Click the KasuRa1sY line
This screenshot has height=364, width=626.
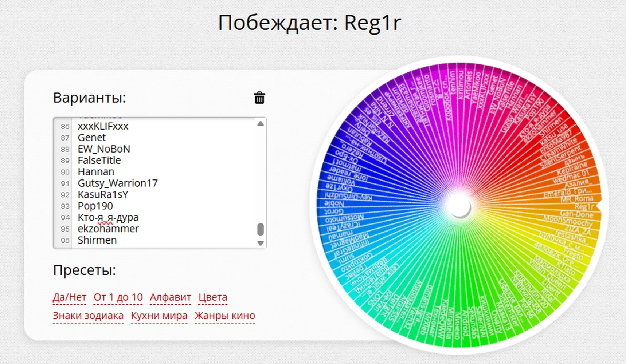[103, 194]
